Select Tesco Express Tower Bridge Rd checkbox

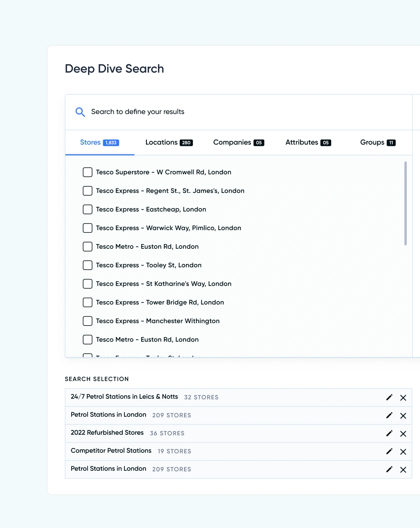point(88,302)
